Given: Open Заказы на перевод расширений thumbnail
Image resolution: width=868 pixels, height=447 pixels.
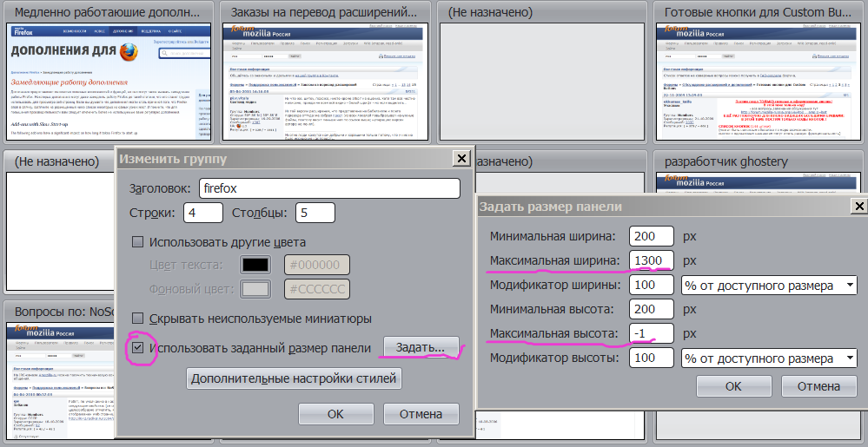Looking at the screenshot, I should pos(326,82).
